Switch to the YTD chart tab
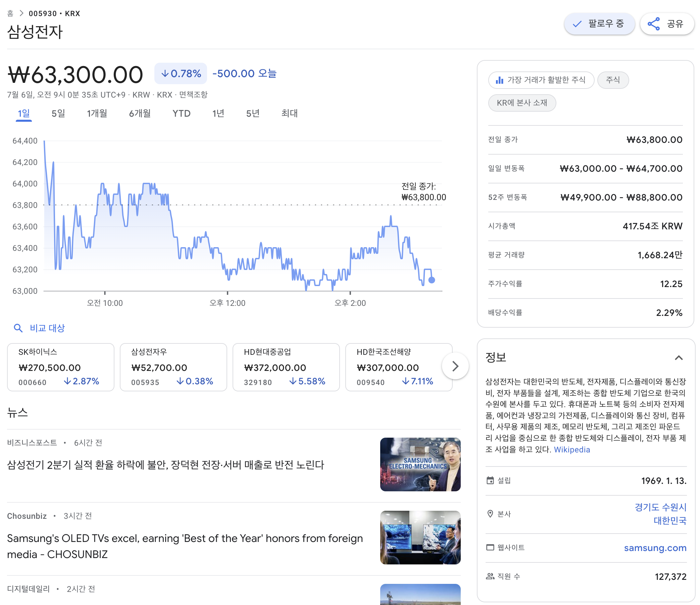This screenshot has width=700, height=605. tap(182, 114)
